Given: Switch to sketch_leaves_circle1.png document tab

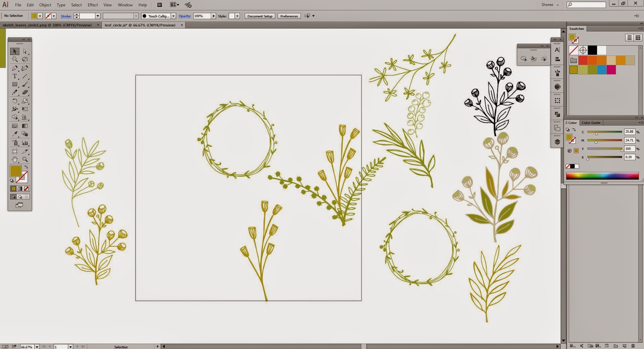Looking at the screenshot, I should pyautogui.click(x=47, y=25).
